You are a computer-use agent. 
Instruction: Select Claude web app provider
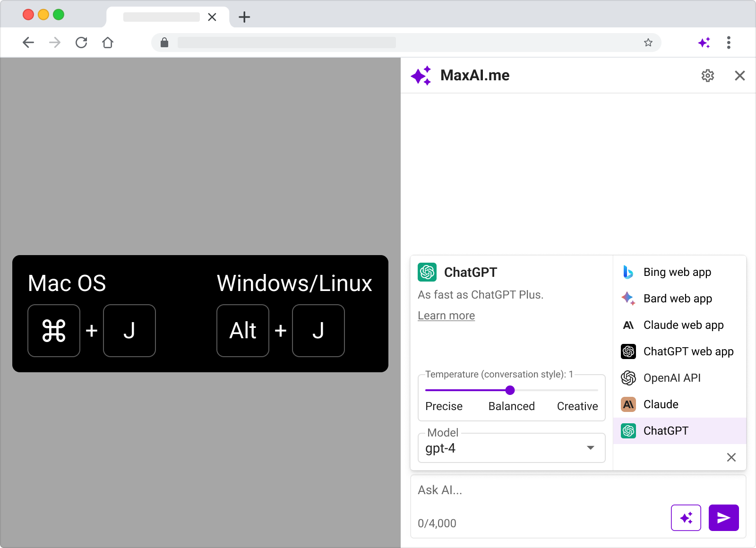[x=680, y=325]
